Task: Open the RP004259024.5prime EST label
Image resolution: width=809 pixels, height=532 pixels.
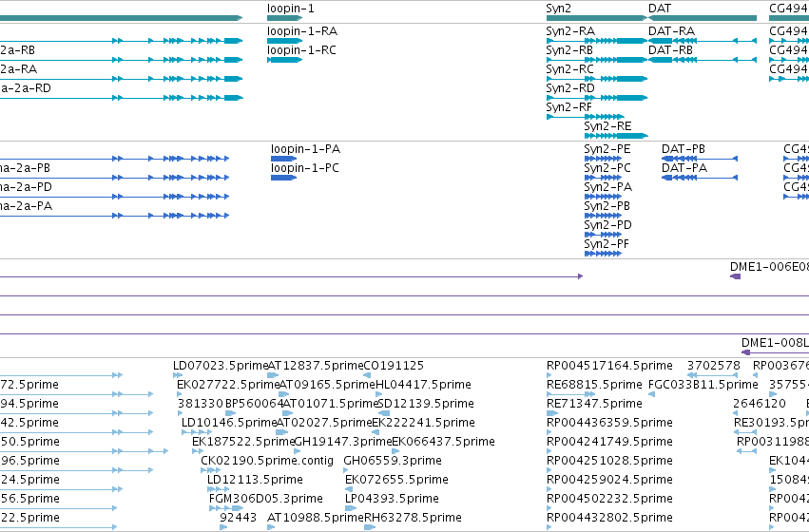Action: coord(610,480)
